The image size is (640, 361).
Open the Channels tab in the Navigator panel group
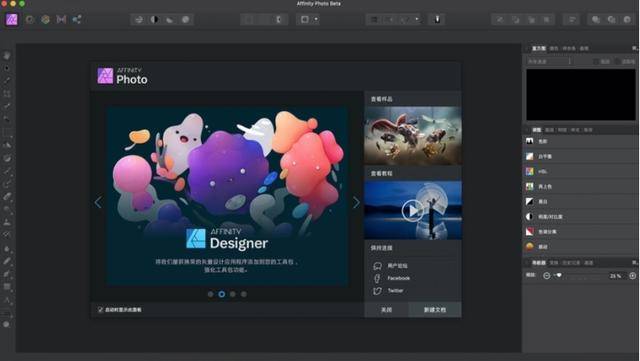coord(589,263)
